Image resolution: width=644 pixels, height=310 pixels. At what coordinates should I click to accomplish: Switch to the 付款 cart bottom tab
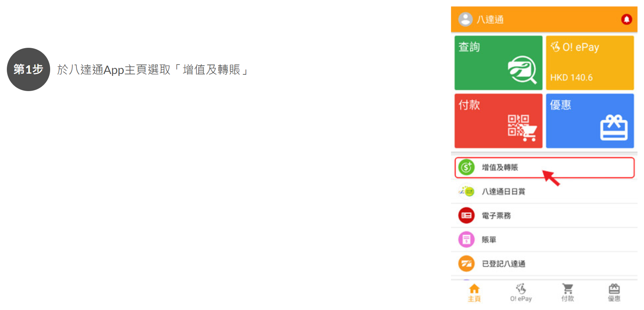(568, 293)
